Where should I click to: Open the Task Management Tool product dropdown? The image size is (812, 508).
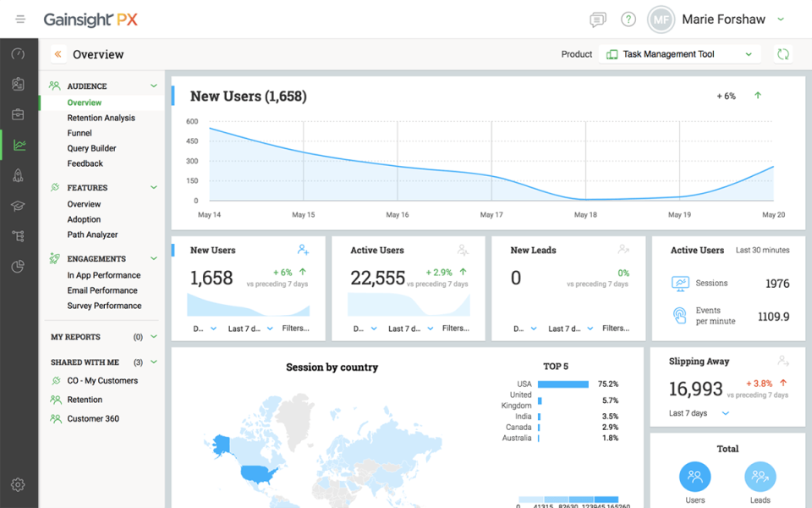[678, 53]
